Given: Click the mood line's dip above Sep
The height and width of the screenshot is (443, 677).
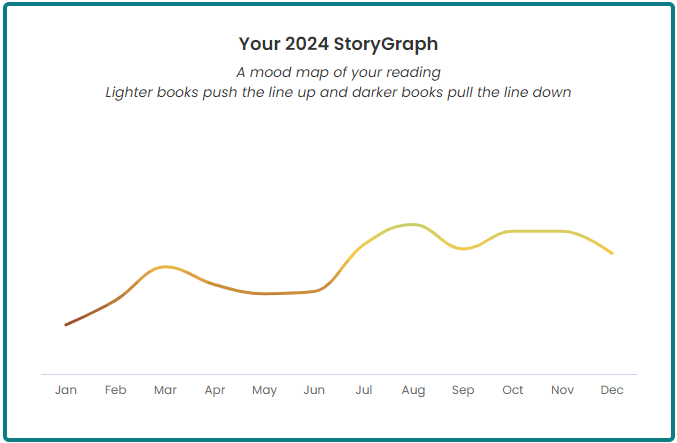Looking at the screenshot, I should click(x=463, y=248).
